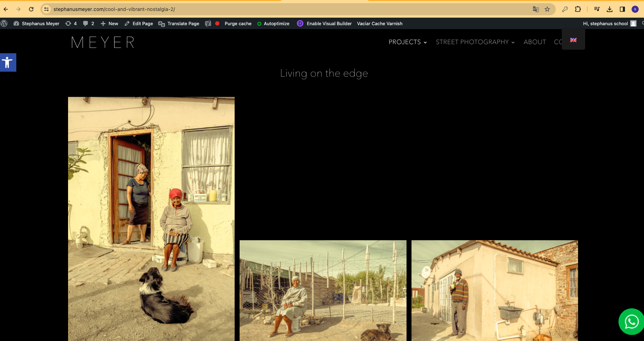
Task: Open photo of woman seated by fence
Action: coord(323,291)
